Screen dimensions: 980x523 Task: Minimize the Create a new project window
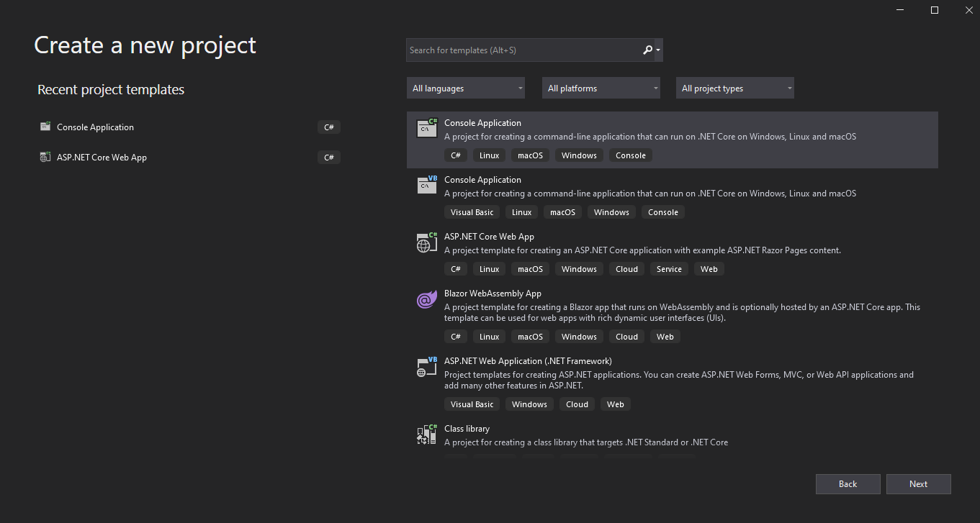coord(900,10)
